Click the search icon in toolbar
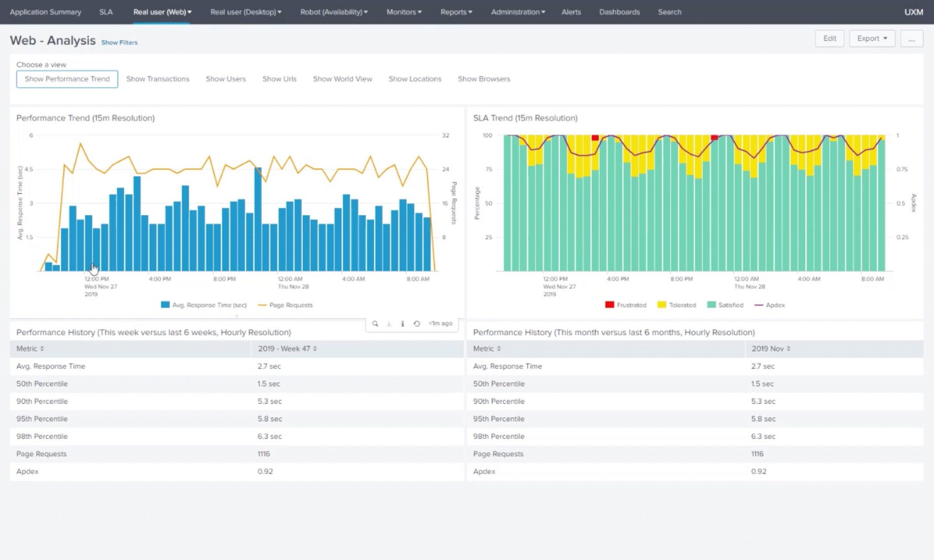The height and width of the screenshot is (560, 934). coord(376,324)
